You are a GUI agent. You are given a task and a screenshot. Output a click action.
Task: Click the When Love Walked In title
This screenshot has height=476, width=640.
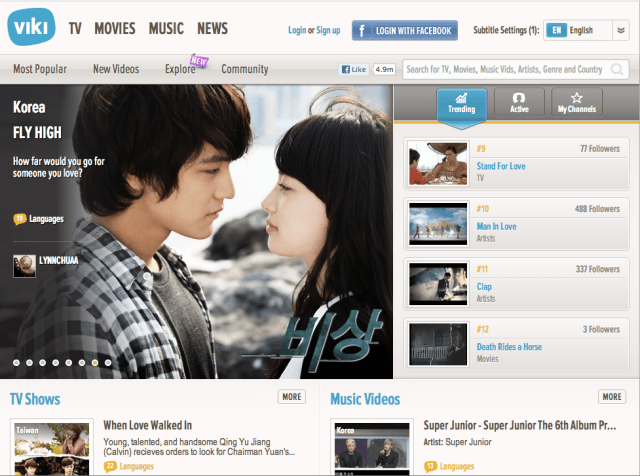147,425
